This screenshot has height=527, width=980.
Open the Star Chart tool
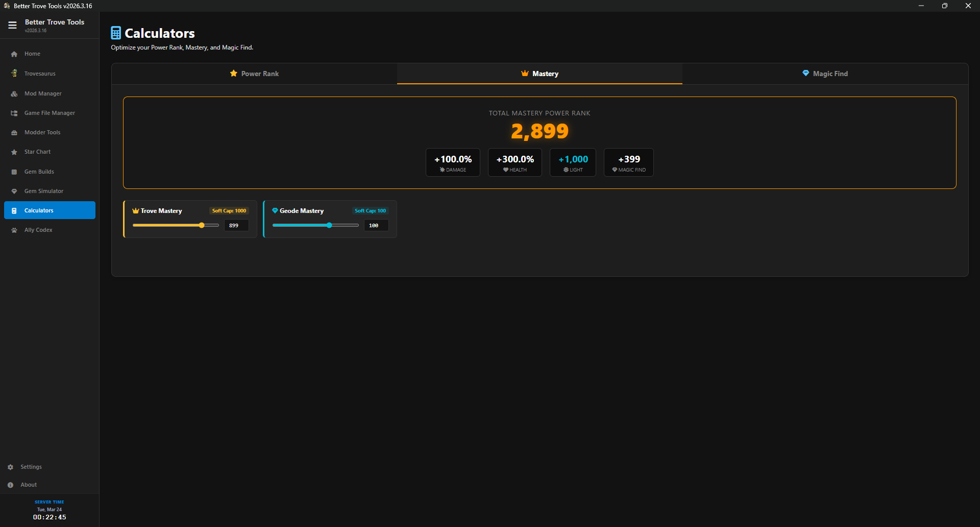click(37, 152)
